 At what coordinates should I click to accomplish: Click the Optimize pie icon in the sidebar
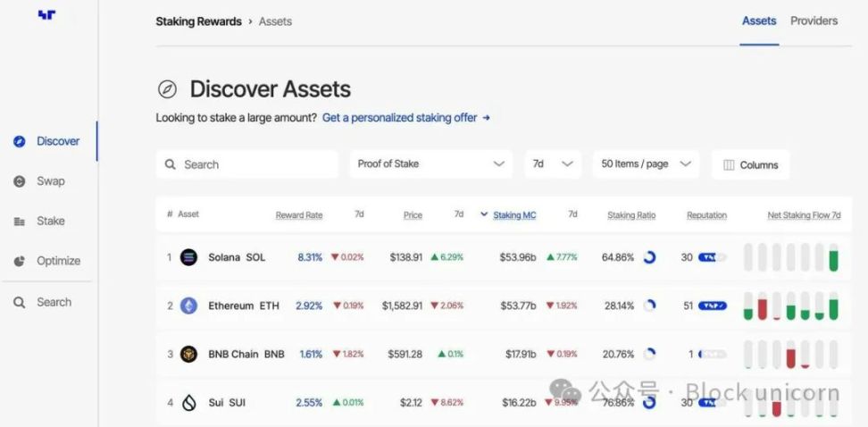pos(20,261)
